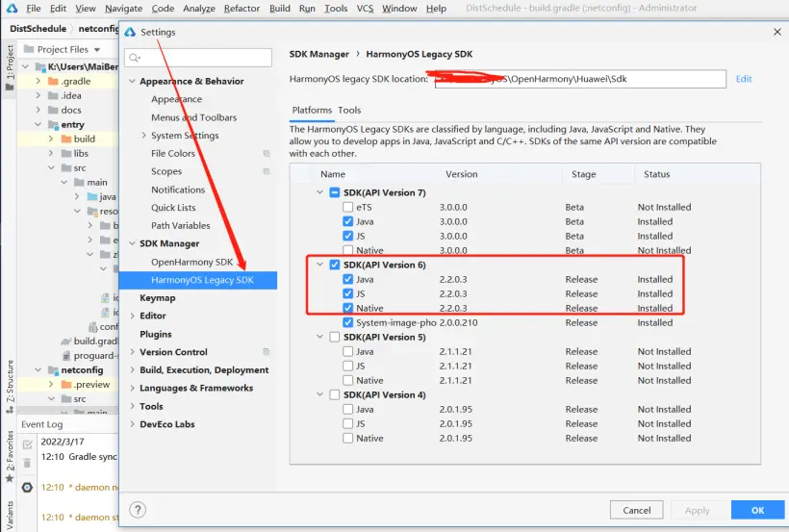Toggle the SDK(API Version 7) checkbox
The image size is (789, 532).
[335, 192]
